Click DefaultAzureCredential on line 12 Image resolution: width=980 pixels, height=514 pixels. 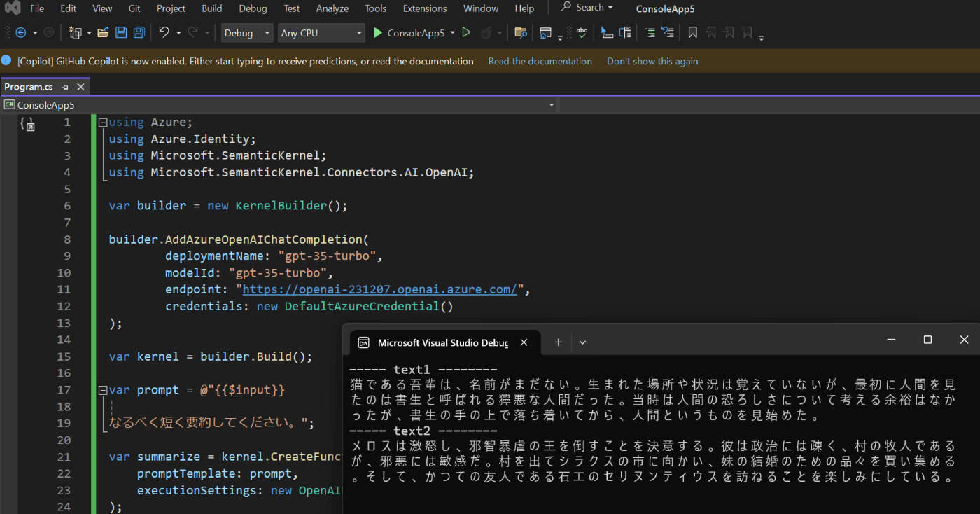tap(362, 306)
